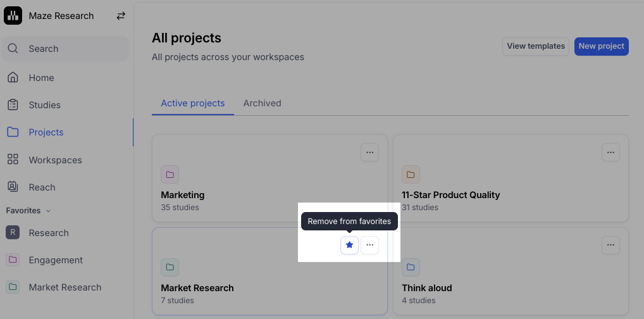Click the Maze Research logo icon
This screenshot has height=319, width=644.
[13, 16]
